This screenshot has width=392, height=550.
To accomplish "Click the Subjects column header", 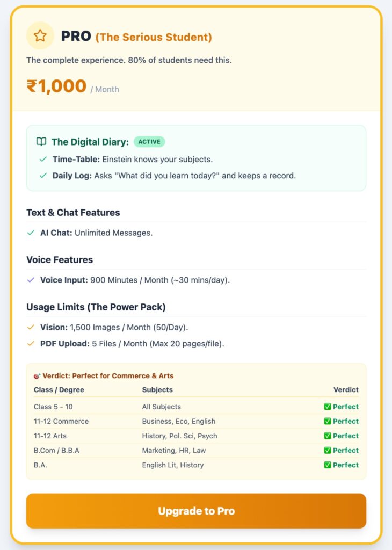I will click(x=157, y=390).
